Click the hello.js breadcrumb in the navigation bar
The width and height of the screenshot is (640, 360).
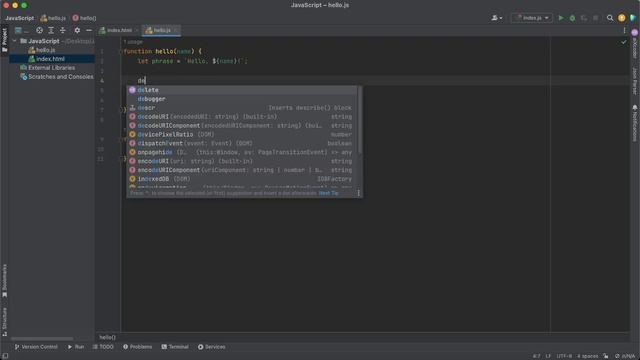(x=53, y=18)
